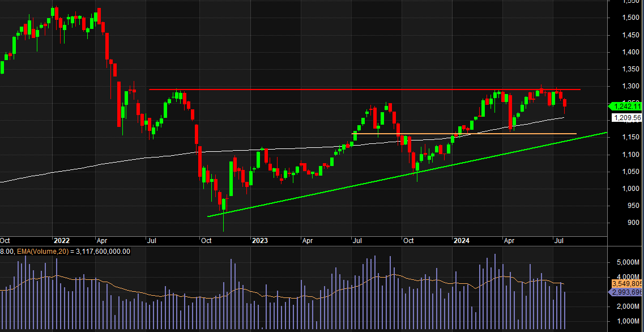Select the orange horizontal support line
Viewport: 644px width, 332px height.
coord(464,134)
